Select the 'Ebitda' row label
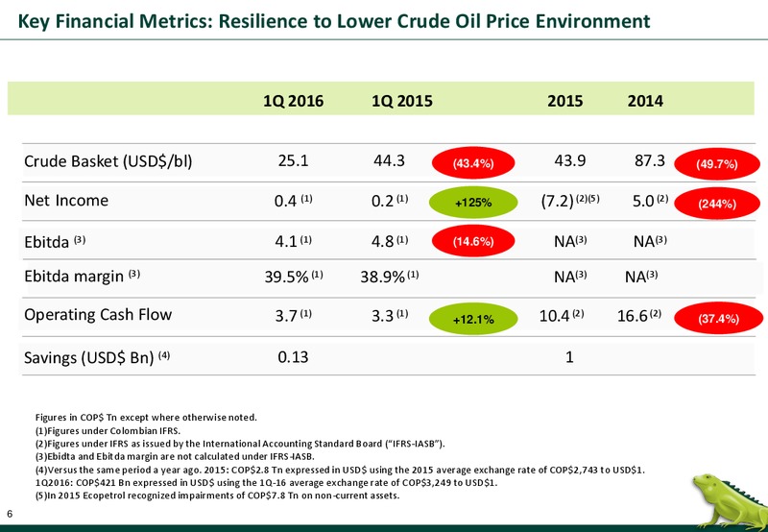 click(55, 241)
